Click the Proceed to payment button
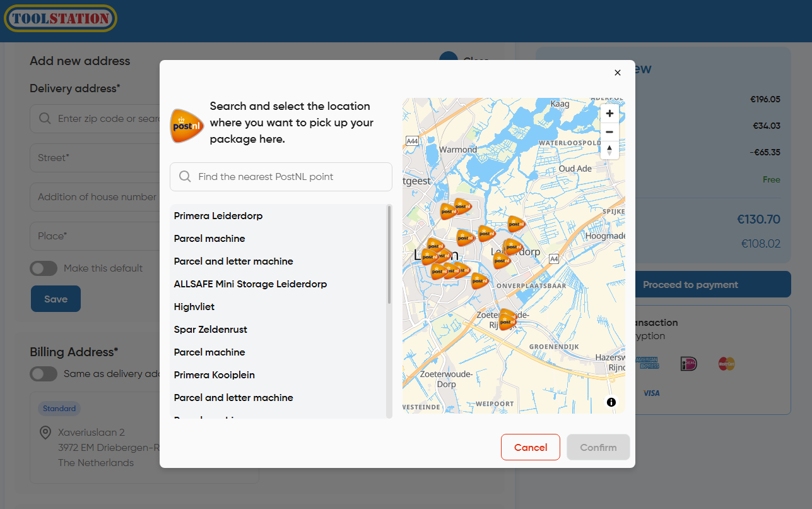The image size is (812, 509). point(690,285)
